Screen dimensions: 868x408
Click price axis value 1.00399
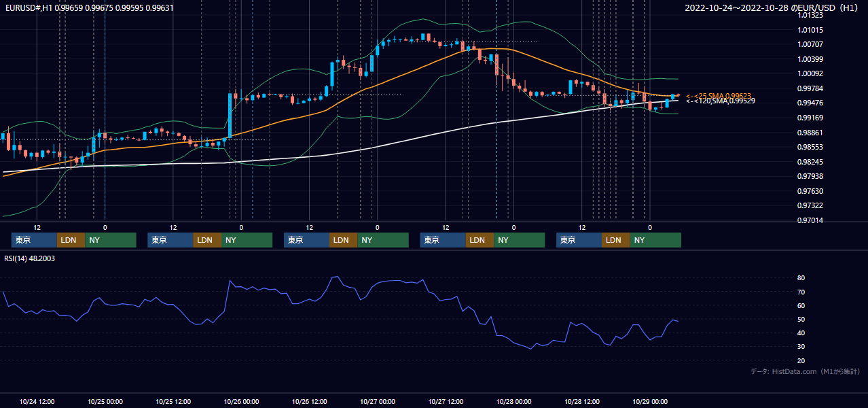(810, 59)
